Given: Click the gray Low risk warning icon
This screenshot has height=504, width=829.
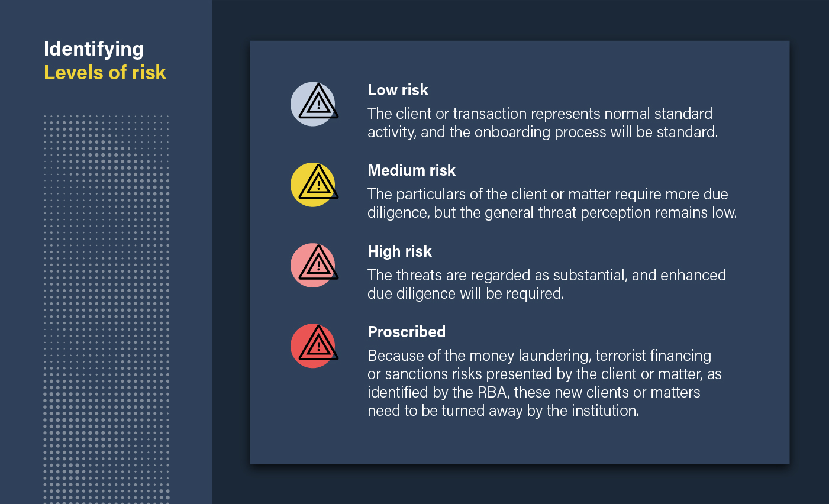Looking at the screenshot, I should [314, 104].
